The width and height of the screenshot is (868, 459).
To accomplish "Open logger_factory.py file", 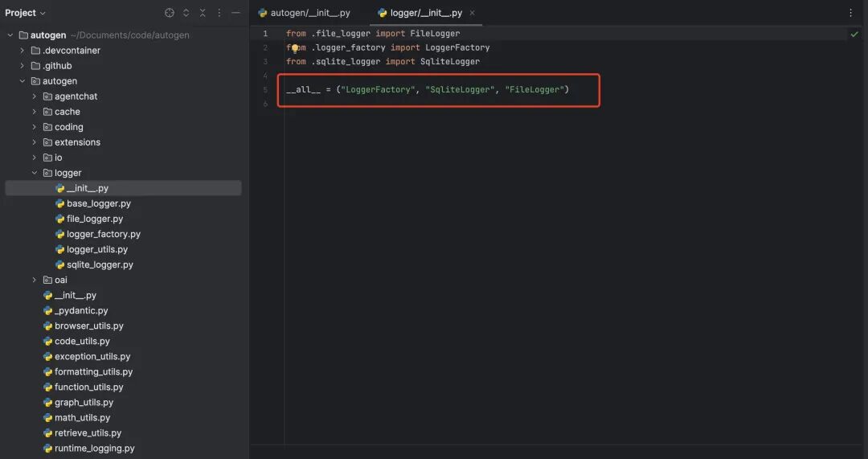I will tap(103, 234).
